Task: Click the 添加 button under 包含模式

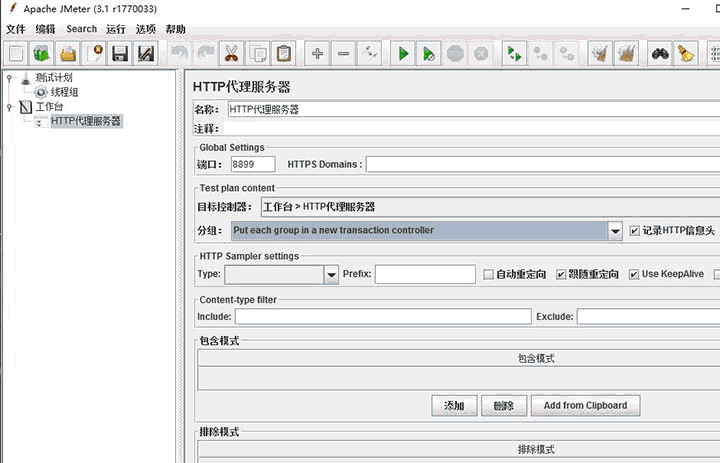Action: click(x=454, y=406)
